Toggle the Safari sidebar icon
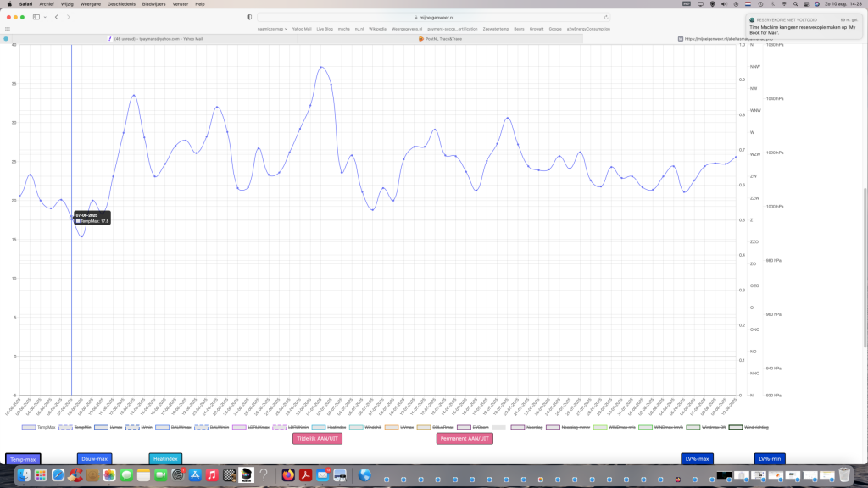The image size is (868, 488). coord(36,17)
